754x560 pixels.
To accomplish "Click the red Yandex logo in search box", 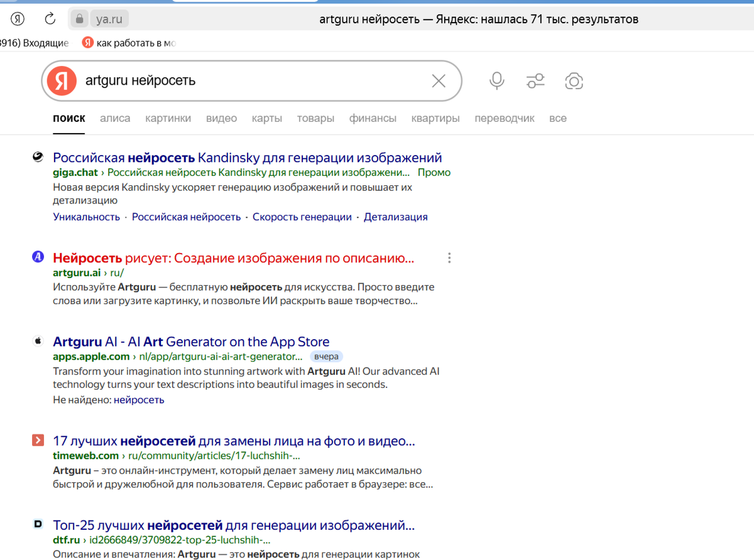I will pos(62,81).
